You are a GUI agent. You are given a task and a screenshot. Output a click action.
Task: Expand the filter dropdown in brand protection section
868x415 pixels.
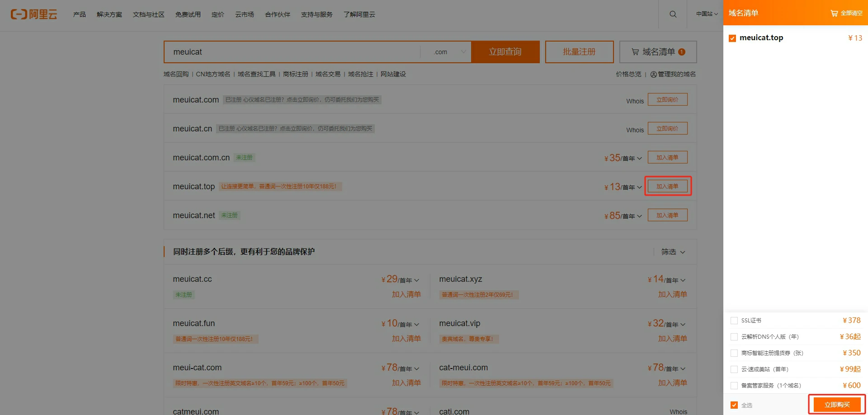point(673,252)
